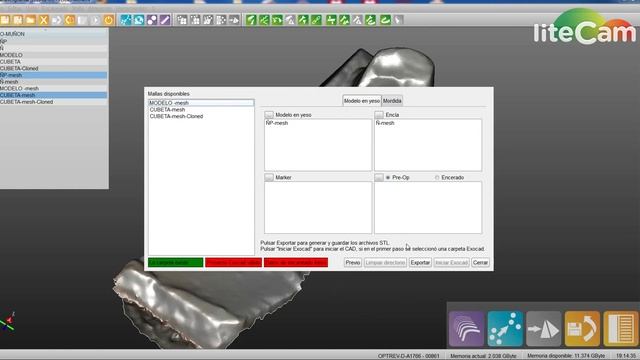
Task: Click the empty Marker list box
Action: click(318, 207)
